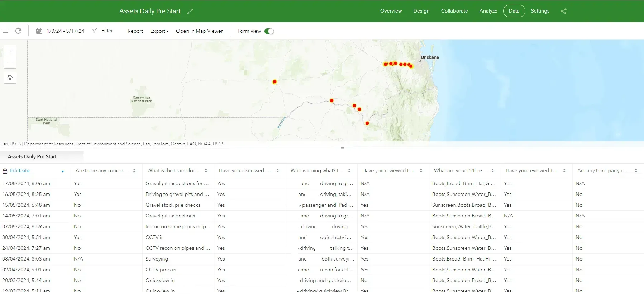The image size is (644, 295).
Task: Sort by the PPE requirements column
Action: point(492,171)
